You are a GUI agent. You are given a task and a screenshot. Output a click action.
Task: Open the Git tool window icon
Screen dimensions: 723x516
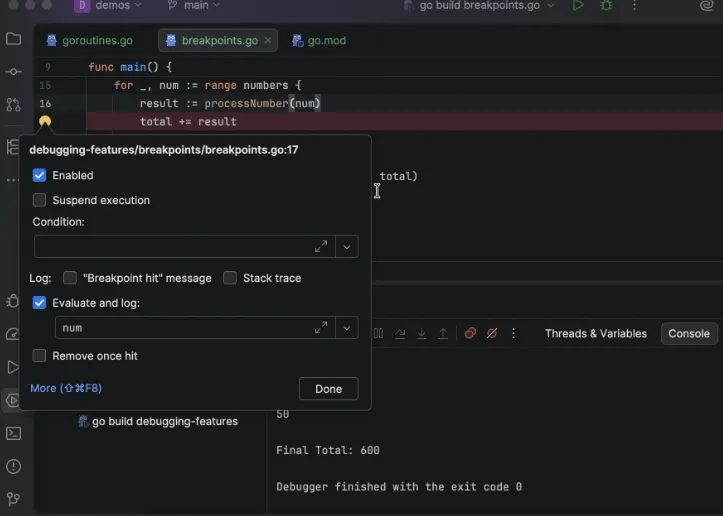tap(13, 499)
